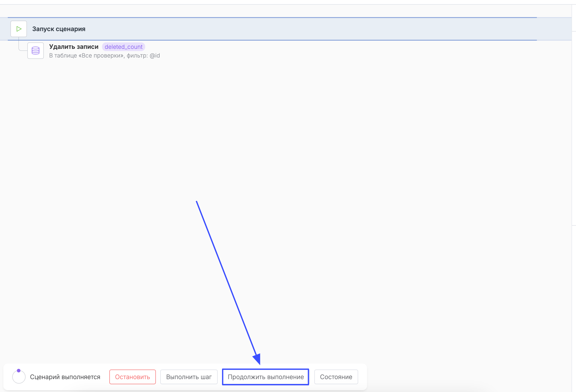
Task: Click the circular execution progress spinner
Action: click(19, 377)
